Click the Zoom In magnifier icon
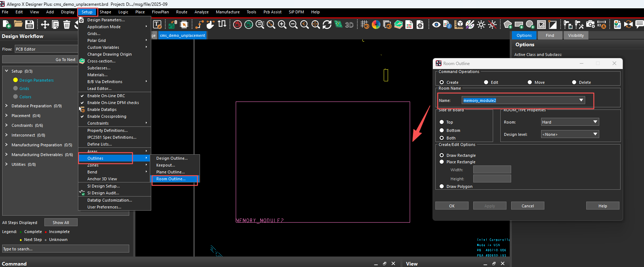644x267 pixels. 282,25
